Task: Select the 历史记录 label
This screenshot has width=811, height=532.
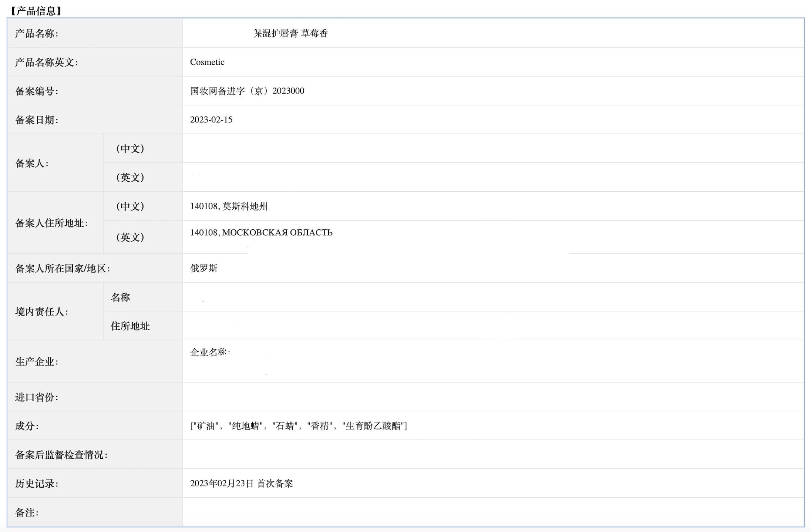Action: [x=37, y=484]
